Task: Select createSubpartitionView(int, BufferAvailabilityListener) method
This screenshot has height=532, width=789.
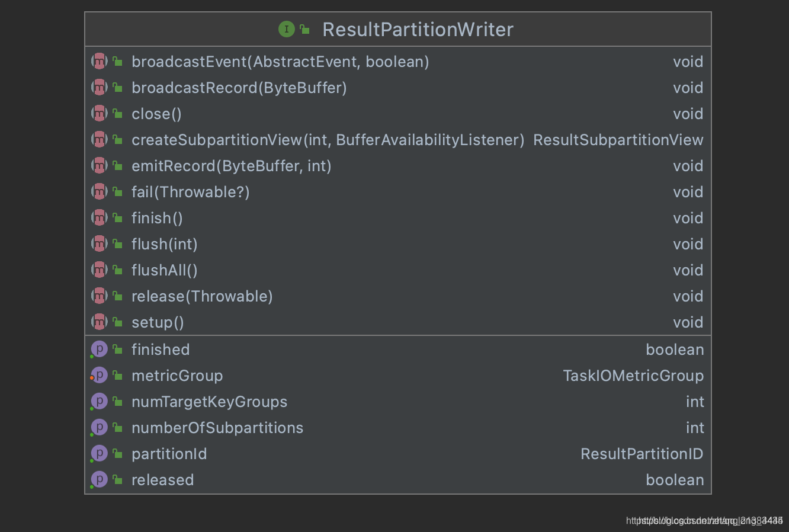Action: coord(328,140)
